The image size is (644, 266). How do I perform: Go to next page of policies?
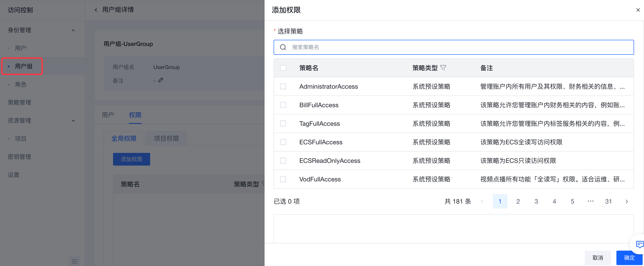click(627, 202)
